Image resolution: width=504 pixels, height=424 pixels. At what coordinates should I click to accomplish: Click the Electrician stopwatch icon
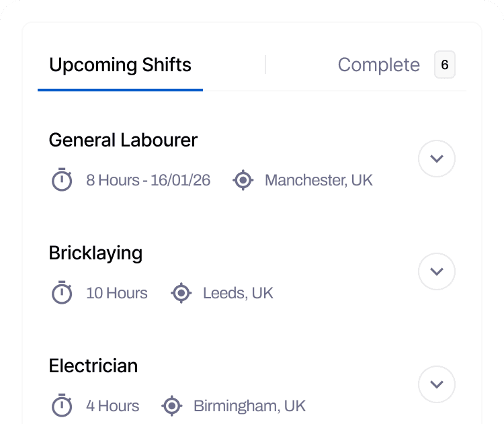pos(62,406)
